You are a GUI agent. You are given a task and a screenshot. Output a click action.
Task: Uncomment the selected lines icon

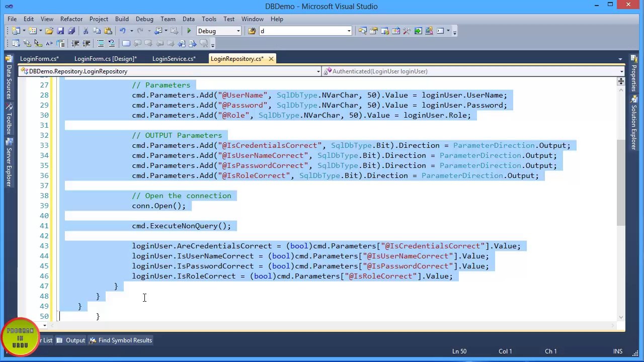point(111,43)
